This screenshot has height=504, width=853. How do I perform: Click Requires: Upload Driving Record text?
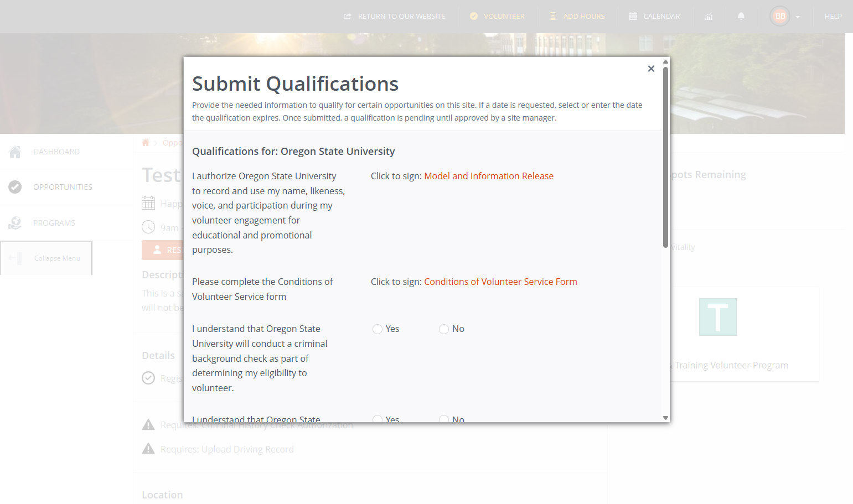227,449
